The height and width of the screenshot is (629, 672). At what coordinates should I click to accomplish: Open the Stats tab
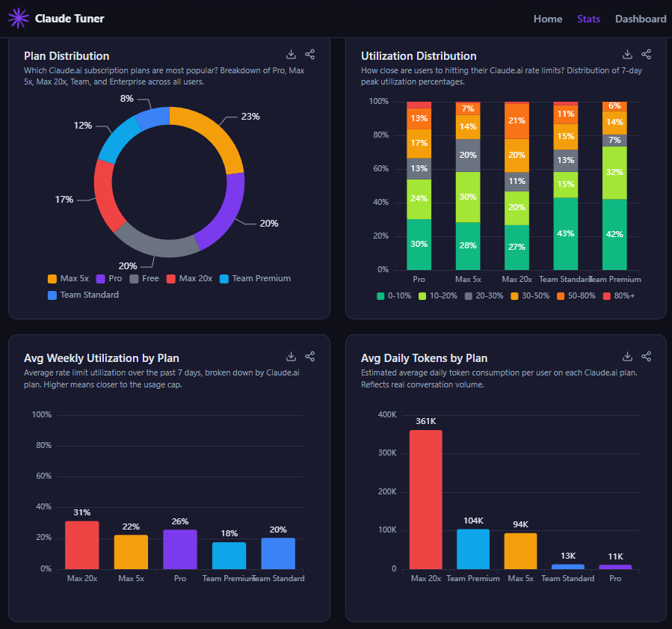point(588,19)
